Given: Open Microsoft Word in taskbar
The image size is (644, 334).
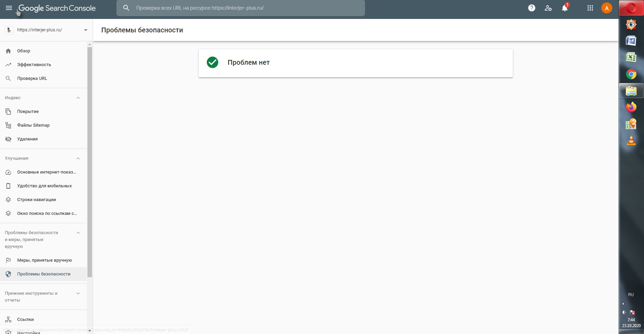Looking at the screenshot, I should (x=631, y=41).
